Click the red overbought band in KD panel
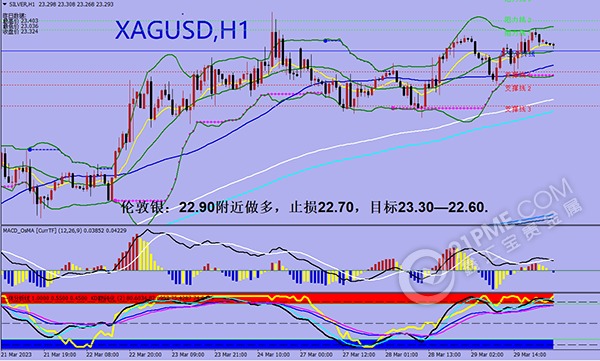600x361 pixels. coord(277,299)
